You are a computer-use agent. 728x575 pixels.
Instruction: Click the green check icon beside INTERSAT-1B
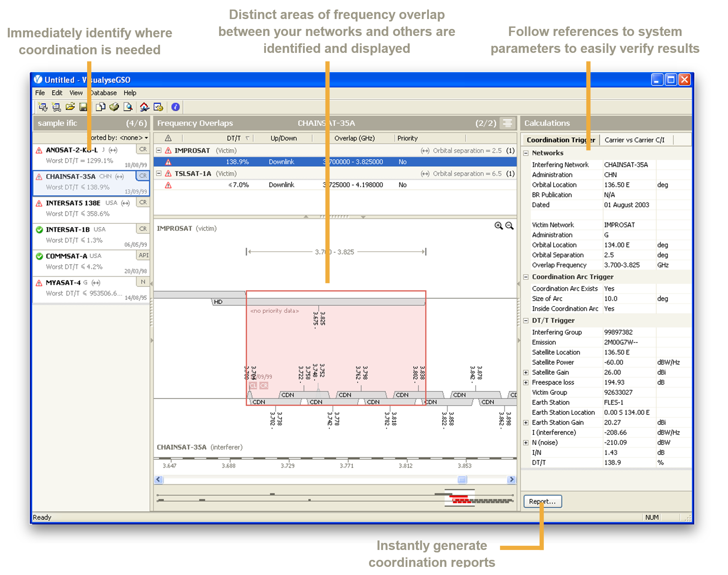pos(40,230)
